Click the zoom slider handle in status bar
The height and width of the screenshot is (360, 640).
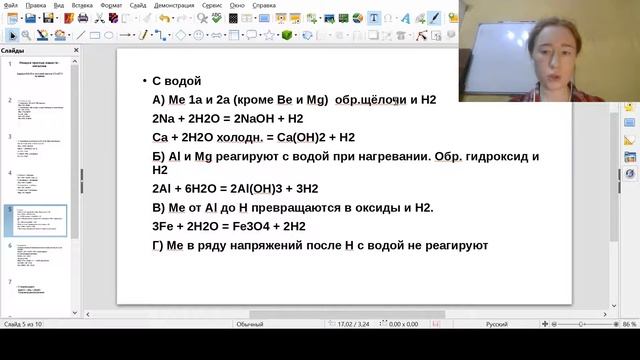click(x=581, y=324)
